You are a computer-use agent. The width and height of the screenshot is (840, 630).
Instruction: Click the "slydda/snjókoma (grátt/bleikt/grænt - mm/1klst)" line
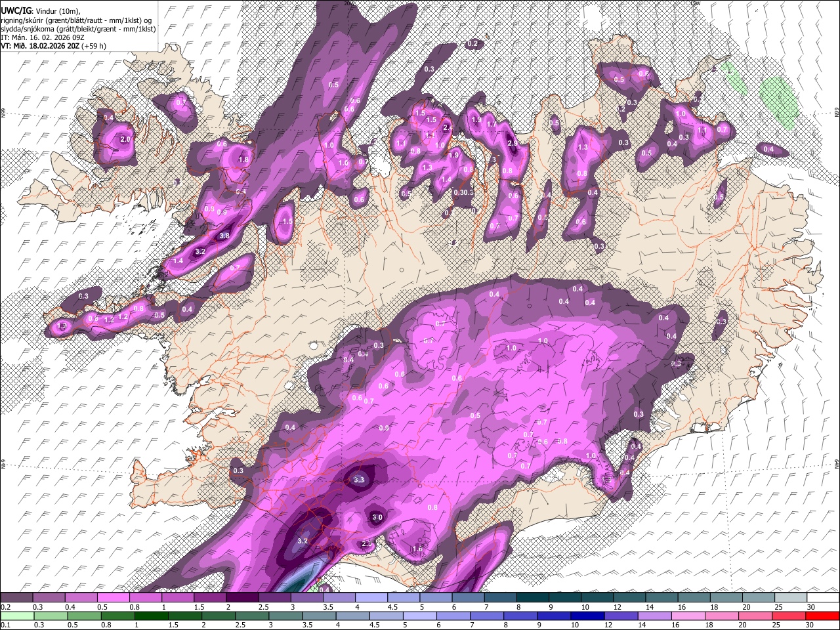coord(78,29)
